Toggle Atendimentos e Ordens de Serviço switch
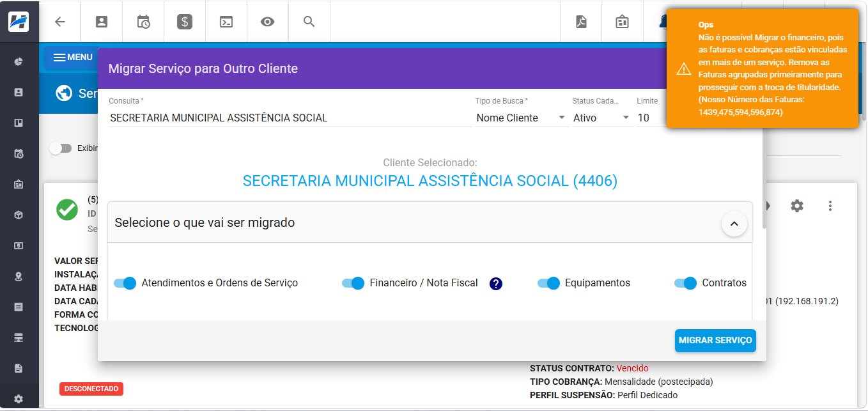This screenshot has height=411, width=868. (x=125, y=283)
